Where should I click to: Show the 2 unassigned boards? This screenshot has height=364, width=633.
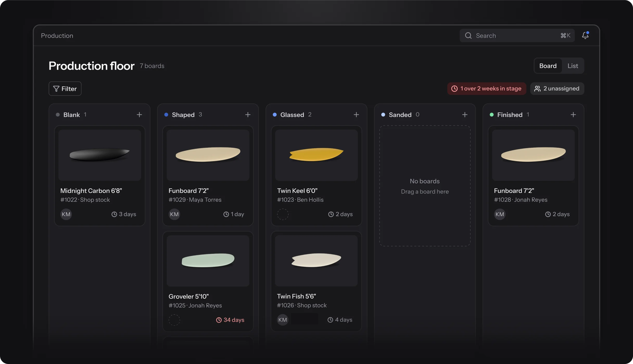(x=557, y=89)
